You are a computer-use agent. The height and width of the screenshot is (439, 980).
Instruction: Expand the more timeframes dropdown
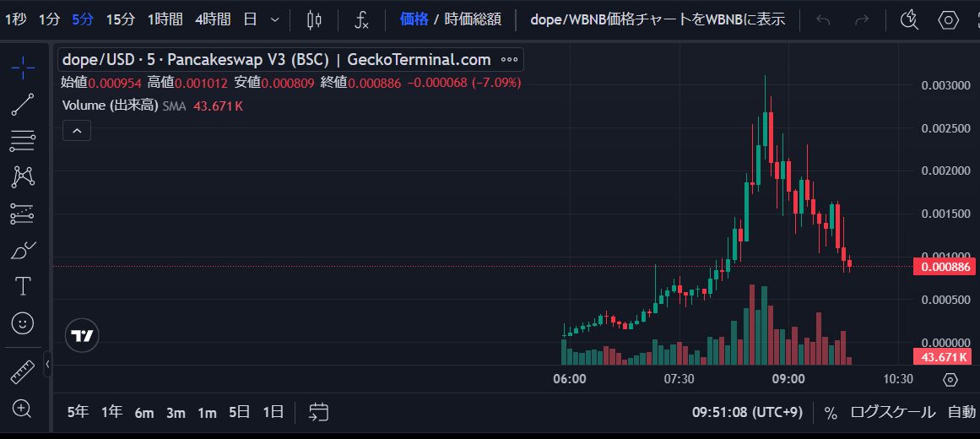coord(275,20)
